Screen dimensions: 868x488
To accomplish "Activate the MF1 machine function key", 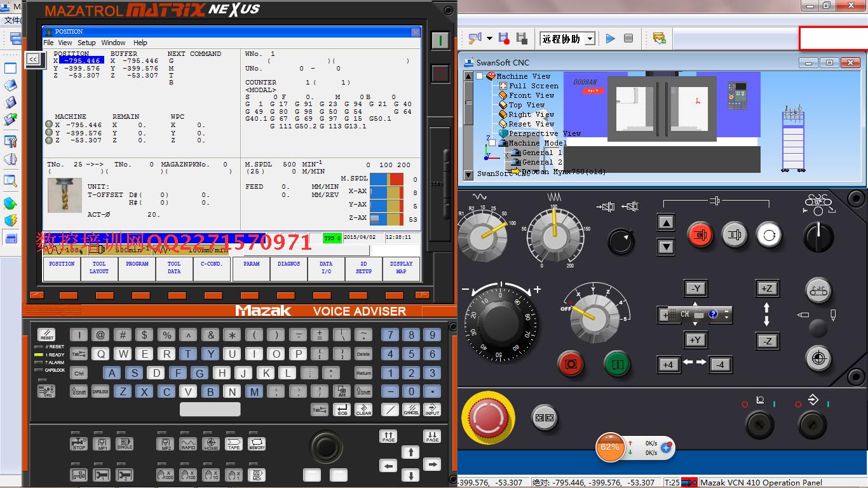I will coord(102,444).
